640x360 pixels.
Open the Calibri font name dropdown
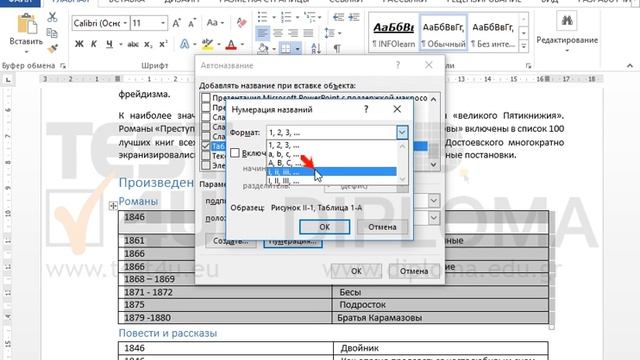click(x=125, y=23)
